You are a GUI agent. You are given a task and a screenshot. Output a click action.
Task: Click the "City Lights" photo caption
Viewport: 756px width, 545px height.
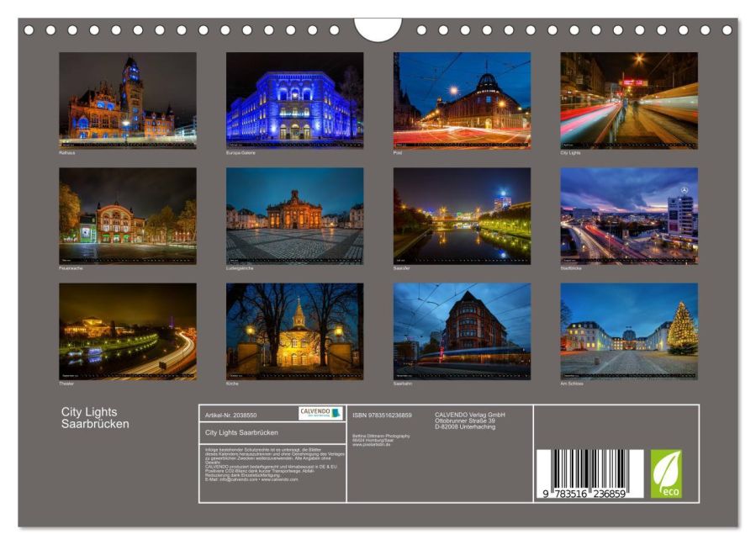[570, 153]
